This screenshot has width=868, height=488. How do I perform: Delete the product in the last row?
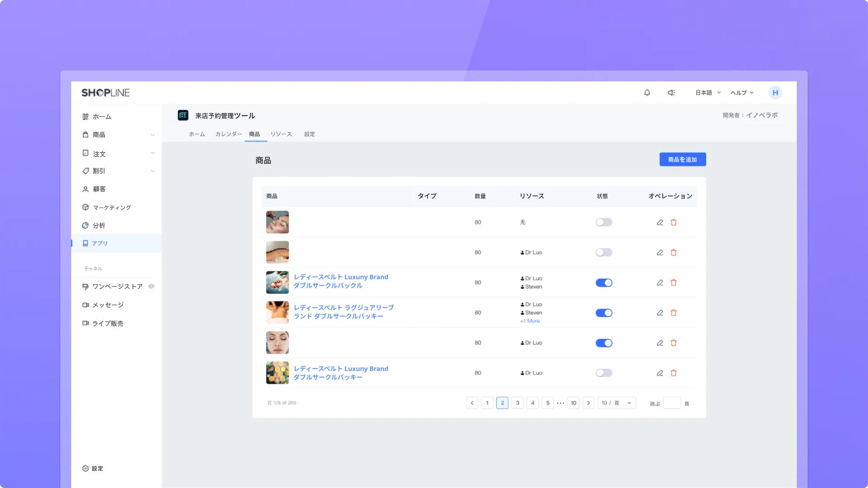674,373
